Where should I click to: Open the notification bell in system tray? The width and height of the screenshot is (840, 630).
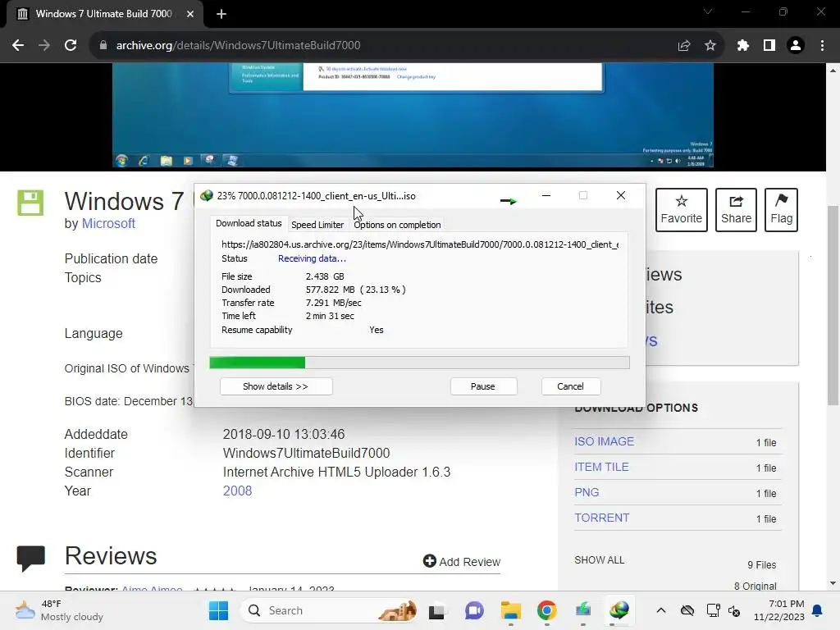pyautogui.click(x=818, y=610)
